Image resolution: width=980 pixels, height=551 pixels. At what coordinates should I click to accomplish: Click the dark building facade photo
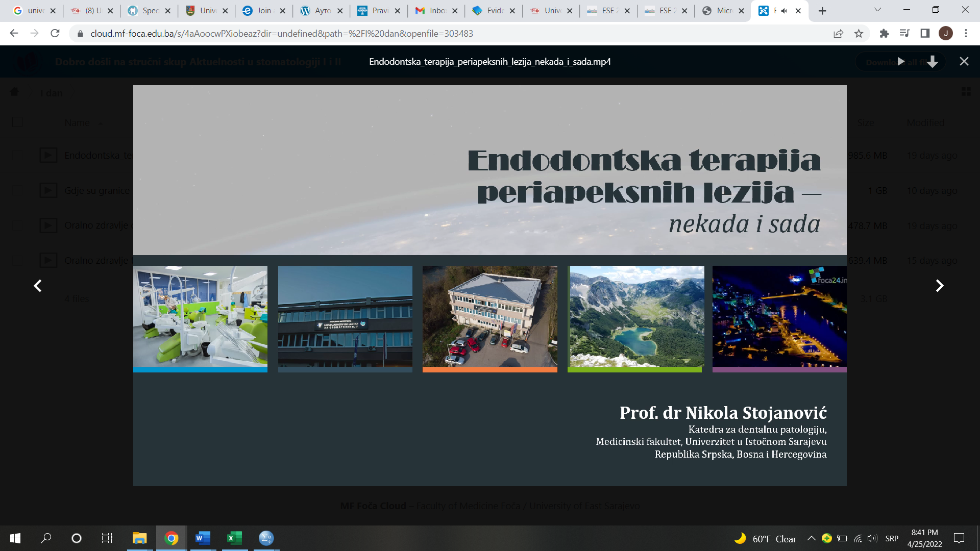pos(345,316)
